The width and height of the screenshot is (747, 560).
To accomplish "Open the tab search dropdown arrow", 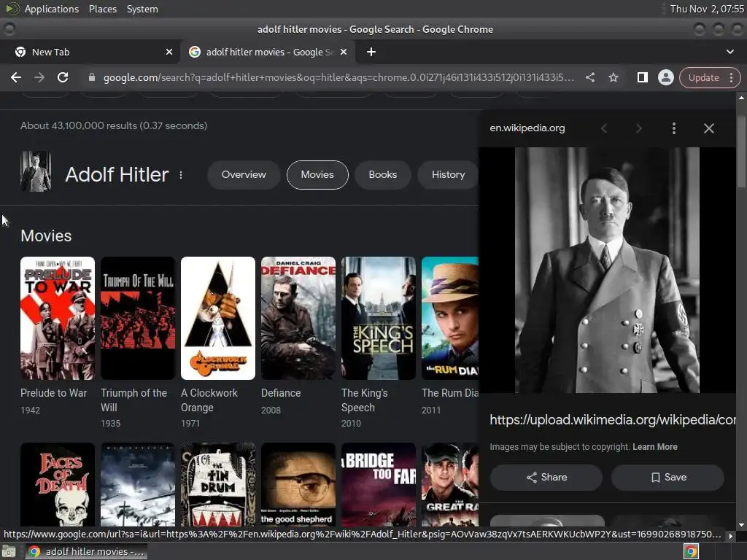I will click(x=729, y=52).
